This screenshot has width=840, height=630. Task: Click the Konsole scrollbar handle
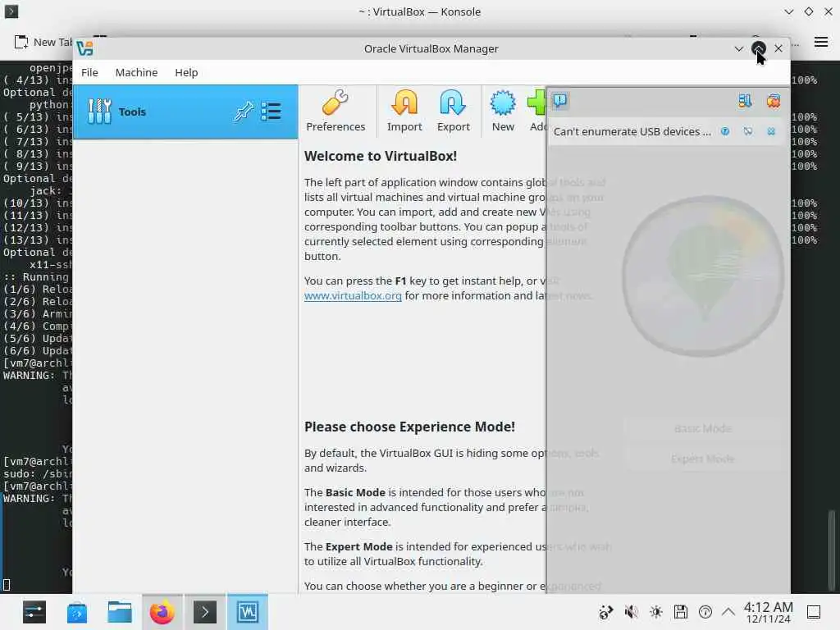click(832, 549)
